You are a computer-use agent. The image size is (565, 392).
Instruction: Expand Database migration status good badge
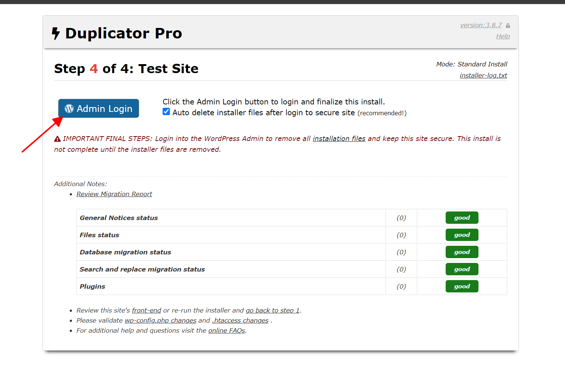[x=462, y=252]
